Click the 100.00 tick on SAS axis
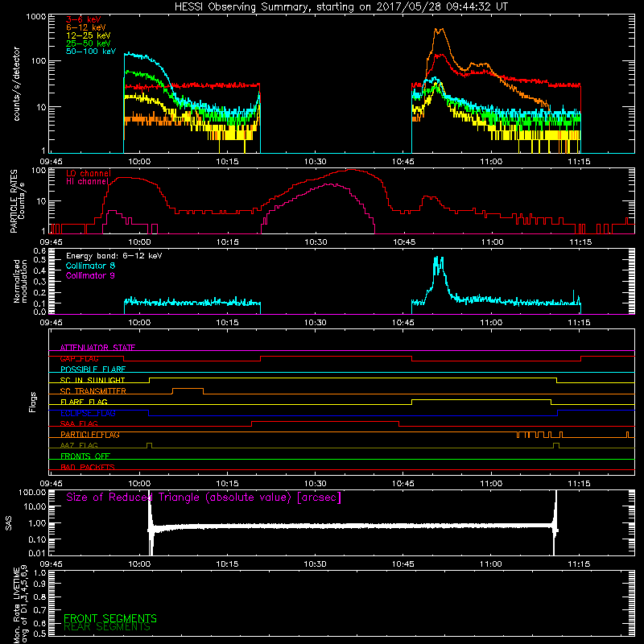Screen dimensions: 644x644 [x=32, y=492]
